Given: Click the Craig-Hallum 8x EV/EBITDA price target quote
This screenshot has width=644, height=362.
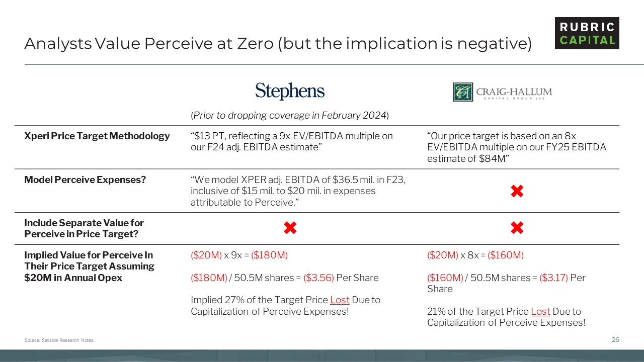Looking at the screenshot, I should 517,147.
